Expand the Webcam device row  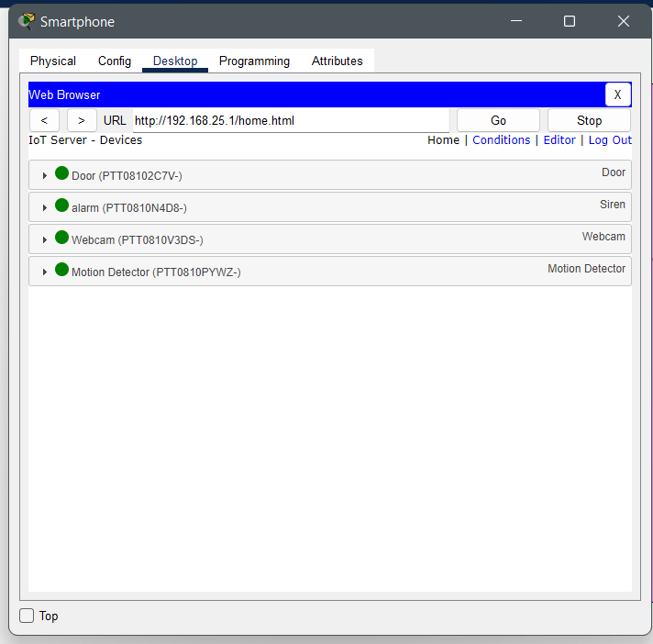pyautogui.click(x=45, y=240)
